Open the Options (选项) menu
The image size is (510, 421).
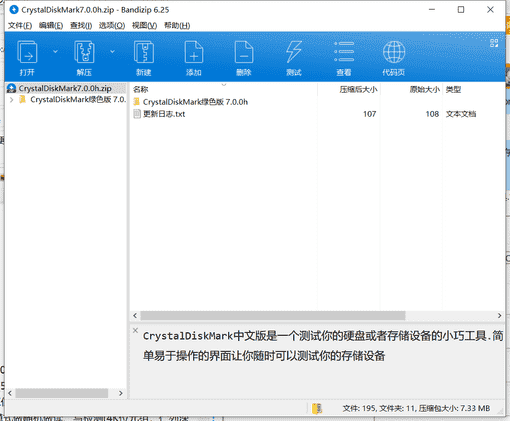(x=112, y=26)
